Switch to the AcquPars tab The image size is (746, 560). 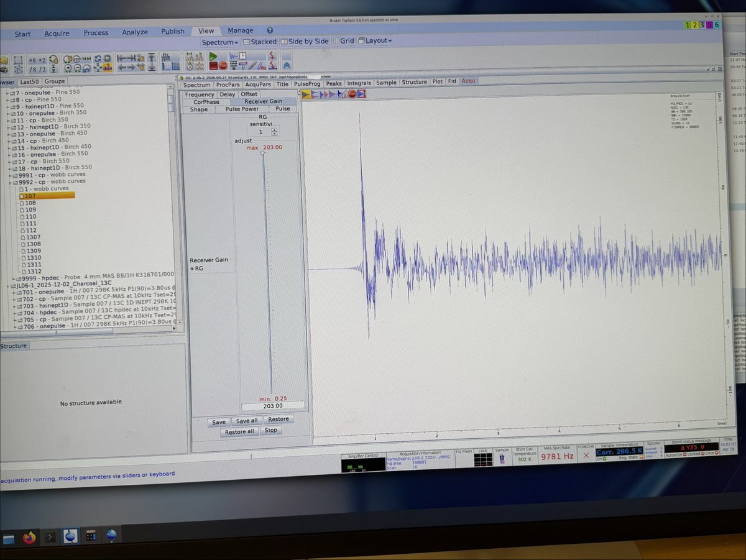pos(258,84)
